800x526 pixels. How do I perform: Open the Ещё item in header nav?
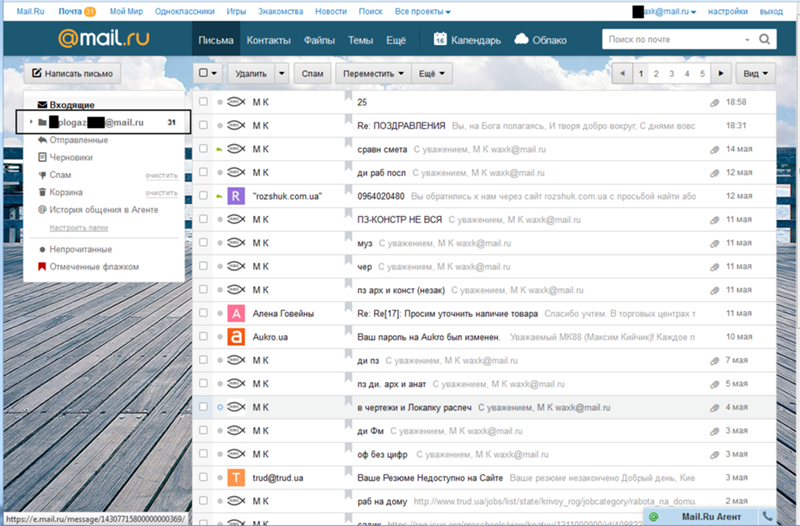(x=396, y=40)
